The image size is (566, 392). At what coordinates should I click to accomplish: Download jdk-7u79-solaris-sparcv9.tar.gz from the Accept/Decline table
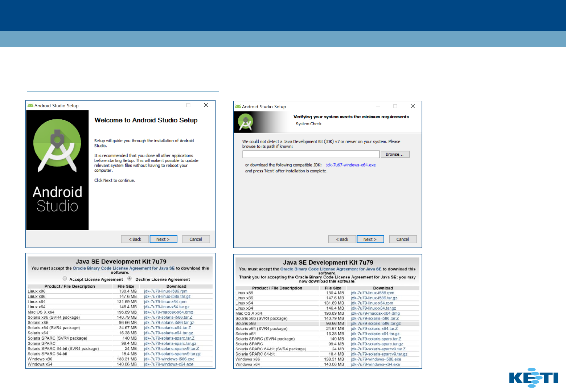point(172,354)
